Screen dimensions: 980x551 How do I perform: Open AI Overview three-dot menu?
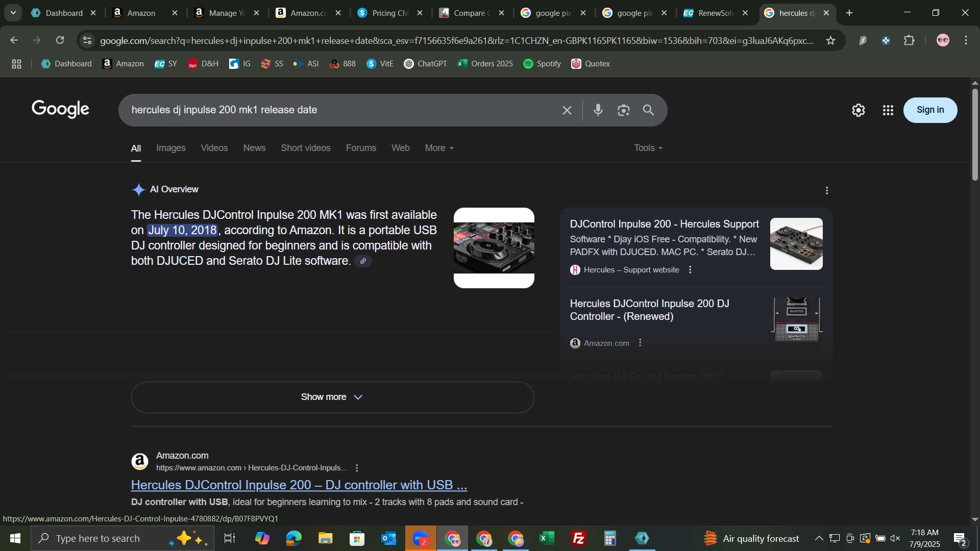[x=827, y=190]
